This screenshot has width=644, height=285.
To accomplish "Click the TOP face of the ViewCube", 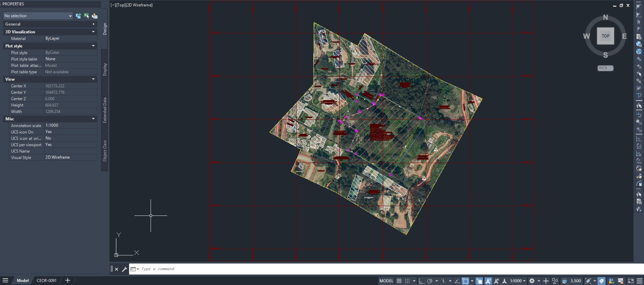I will [605, 36].
